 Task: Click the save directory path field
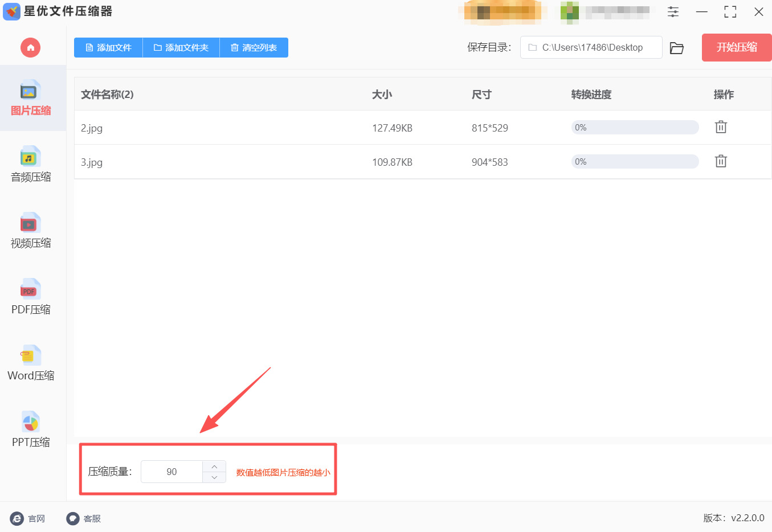[x=591, y=47]
